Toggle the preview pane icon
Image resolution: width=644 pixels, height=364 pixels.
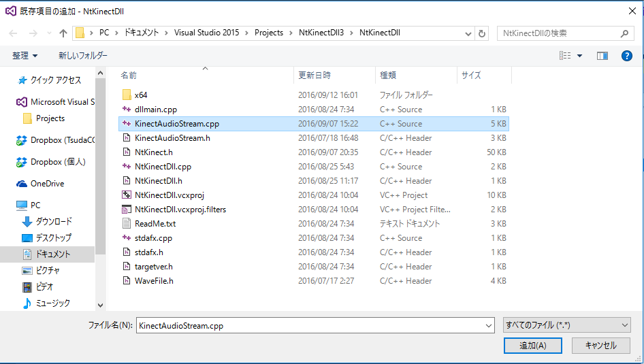tap(602, 56)
